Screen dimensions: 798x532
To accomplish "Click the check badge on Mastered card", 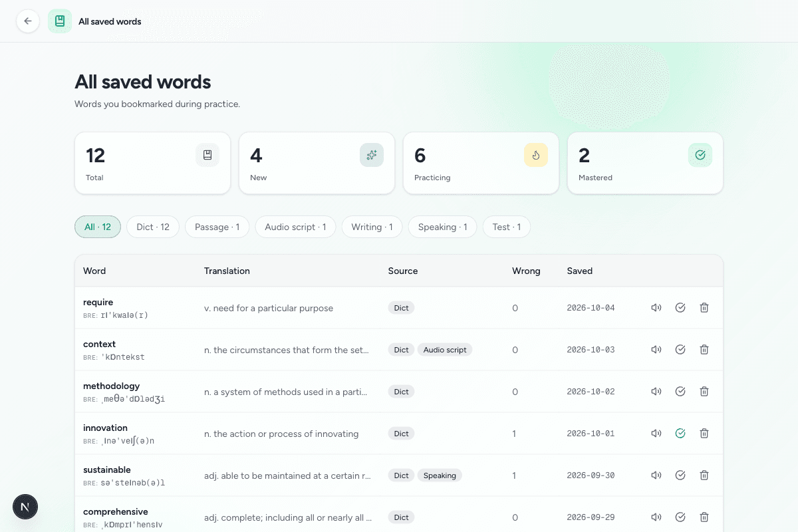I will coord(700,155).
